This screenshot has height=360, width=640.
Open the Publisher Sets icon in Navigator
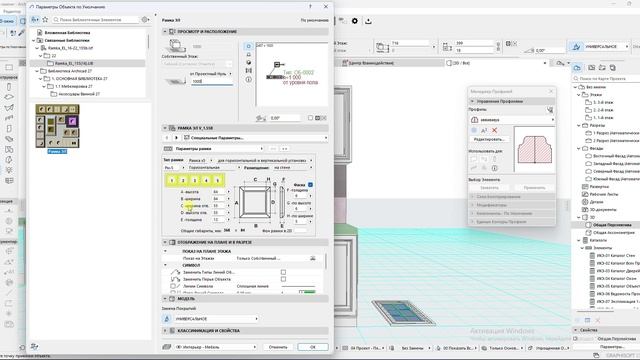pos(613,68)
